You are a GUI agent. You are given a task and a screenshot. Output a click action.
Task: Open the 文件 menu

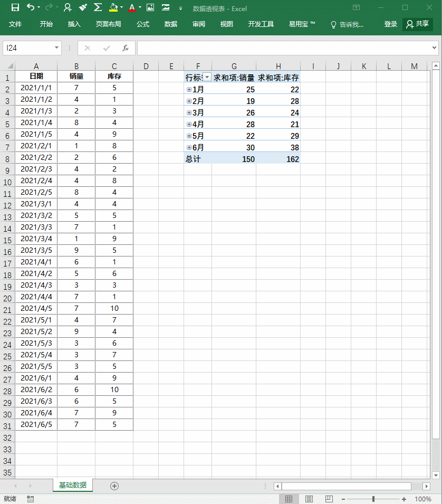point(15,24)
